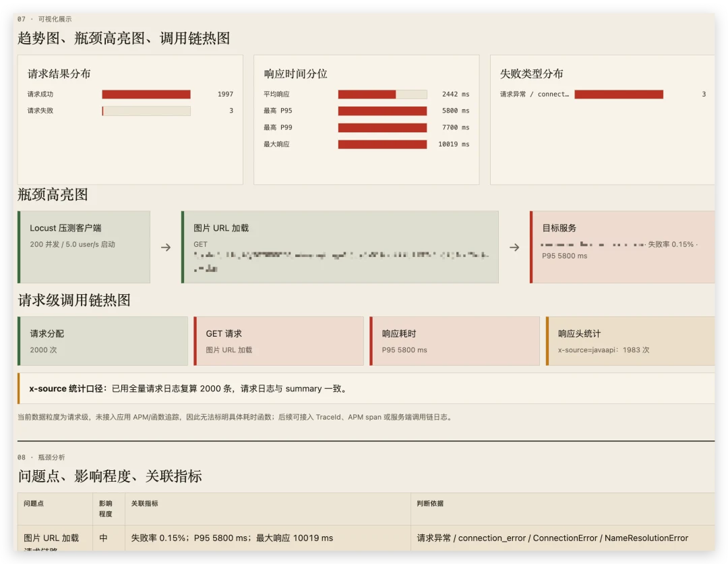This screenshot has width=728, height=564.
Task: Click the 2442 ms average value
Action: 456,94
